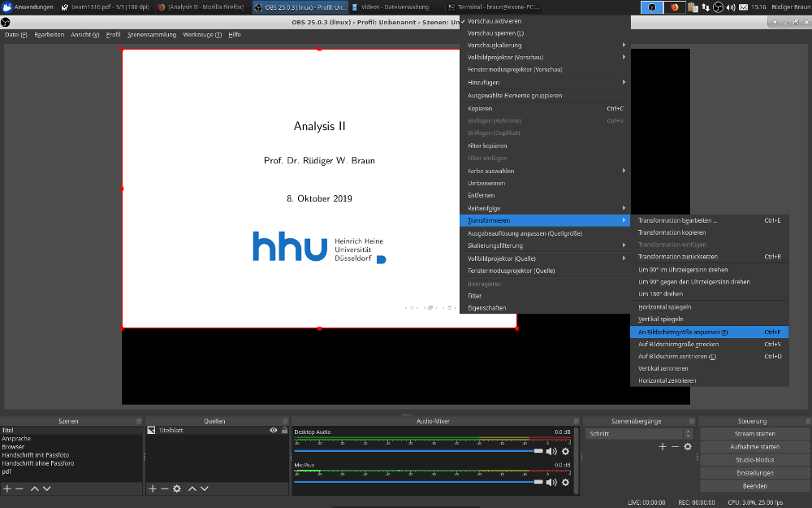Toggle Studio-Modus in the Steuerung panel
Viewport: 812px width, 508px height.
[x=754, y=460]
